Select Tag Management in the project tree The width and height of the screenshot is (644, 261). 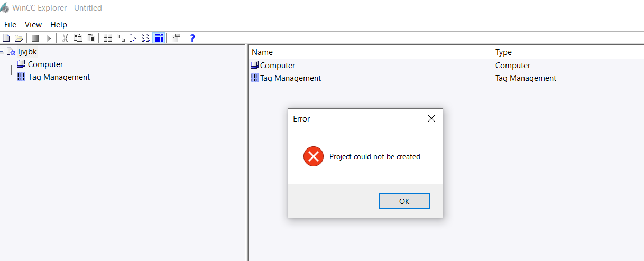[x=59, y=77]
